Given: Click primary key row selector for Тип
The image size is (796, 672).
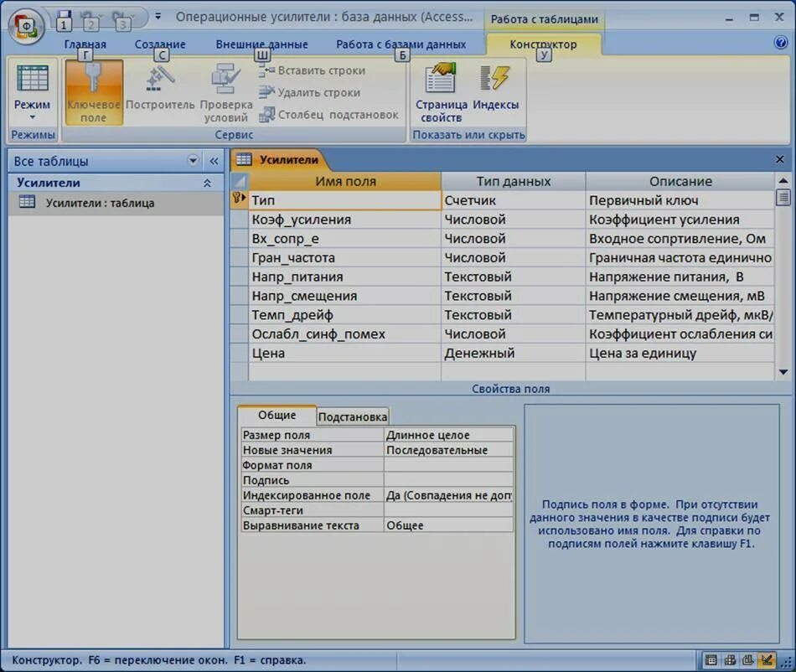Looking at the screenshot, I should pyautogui.click(x=239, y=200).
